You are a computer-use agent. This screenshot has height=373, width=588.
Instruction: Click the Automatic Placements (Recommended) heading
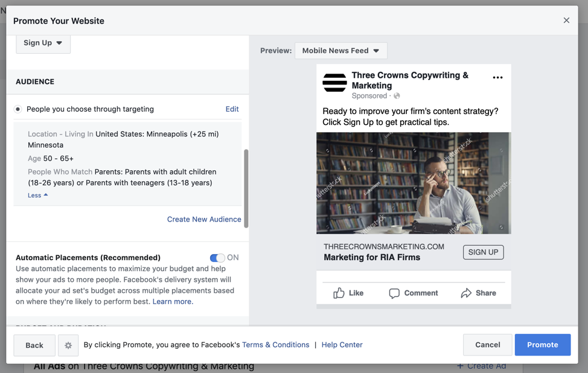[x=88, y=258]
